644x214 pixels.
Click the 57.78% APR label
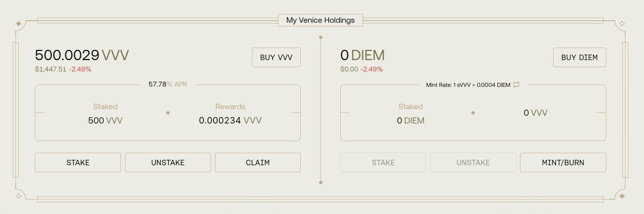coord(168,84)
